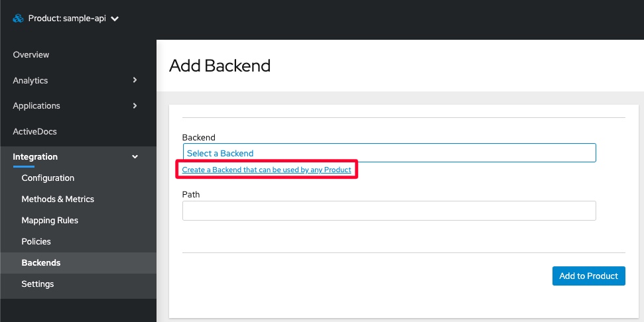The width and height of the screenshot is (644, 322).
Task: Open Settings under Integration
Action: (x=38, y=284)
